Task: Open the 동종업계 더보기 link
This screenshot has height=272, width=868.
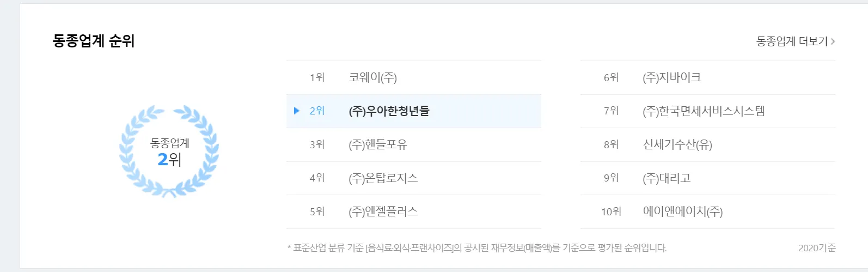Action: coord(792,41)
